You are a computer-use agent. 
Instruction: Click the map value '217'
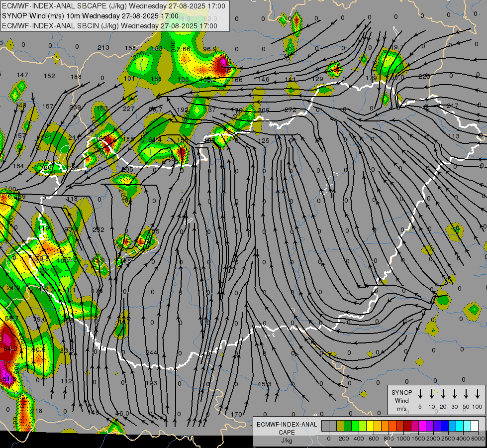click(x=453, y=106)
